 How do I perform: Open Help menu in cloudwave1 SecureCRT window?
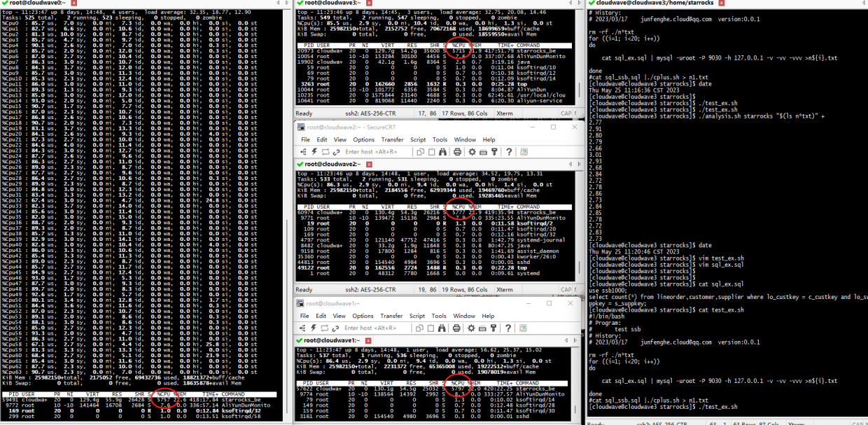(x=488, y=316)
